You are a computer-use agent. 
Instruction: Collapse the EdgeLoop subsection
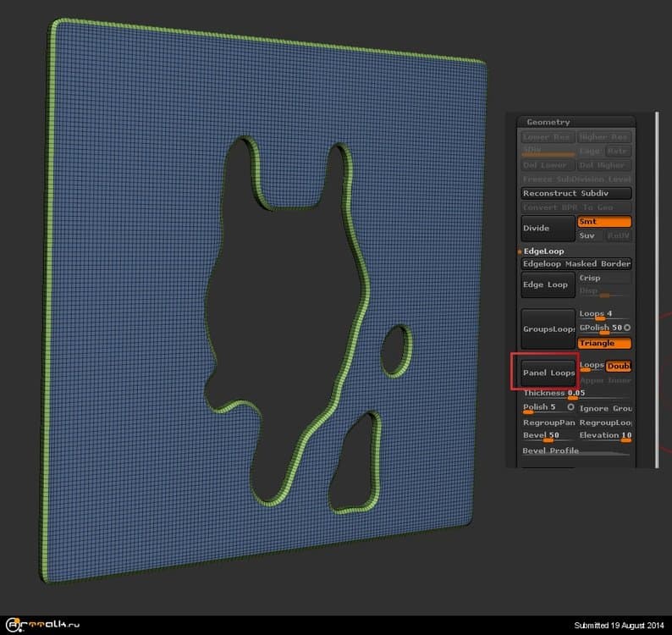pos(543,251)
